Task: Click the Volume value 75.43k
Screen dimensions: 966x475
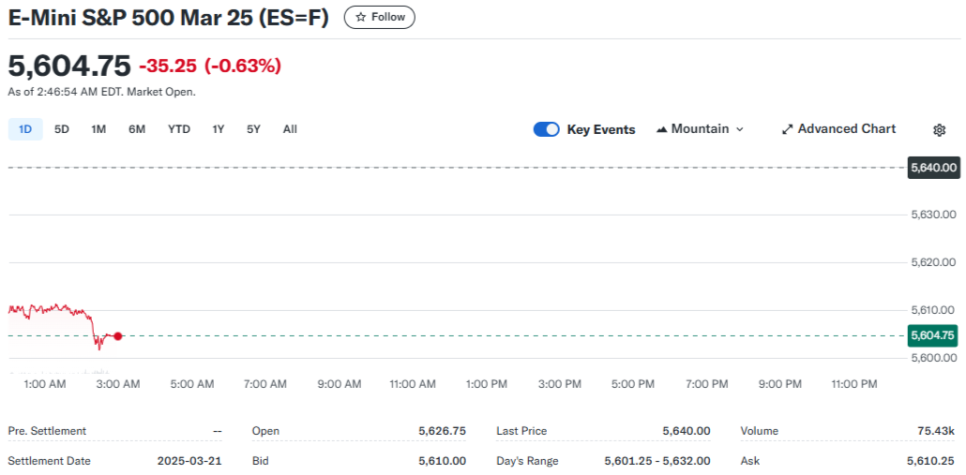Action: [936, 431]
